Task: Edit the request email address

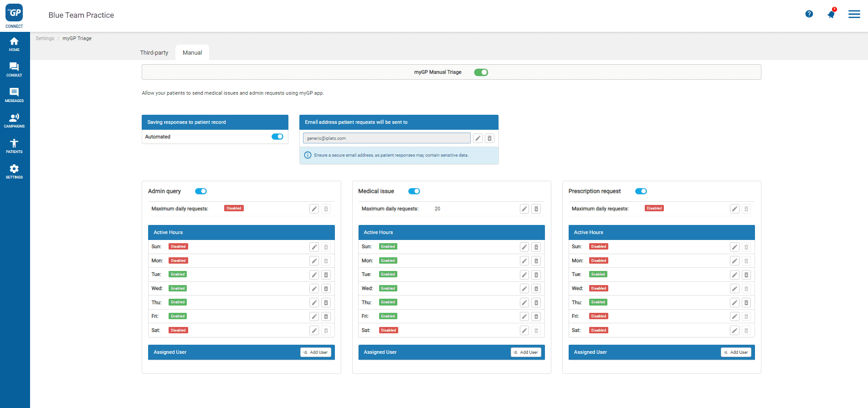Action: point(478,138)
